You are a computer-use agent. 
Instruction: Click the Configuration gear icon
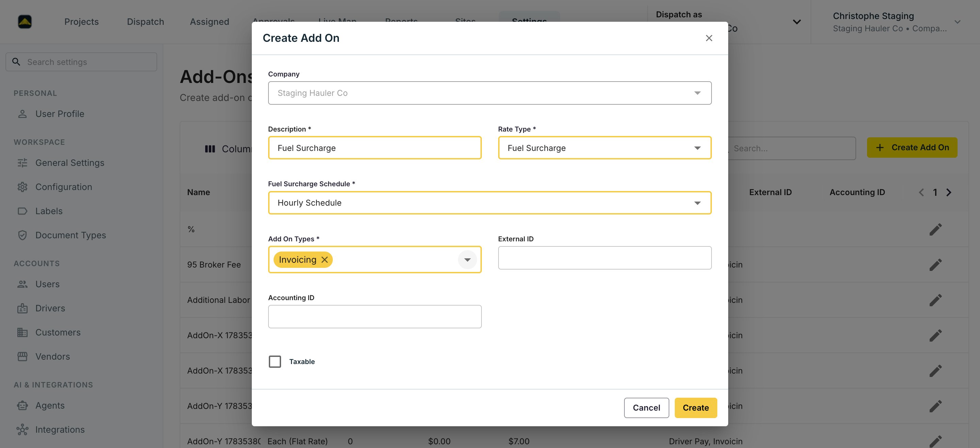pos(22,187)
